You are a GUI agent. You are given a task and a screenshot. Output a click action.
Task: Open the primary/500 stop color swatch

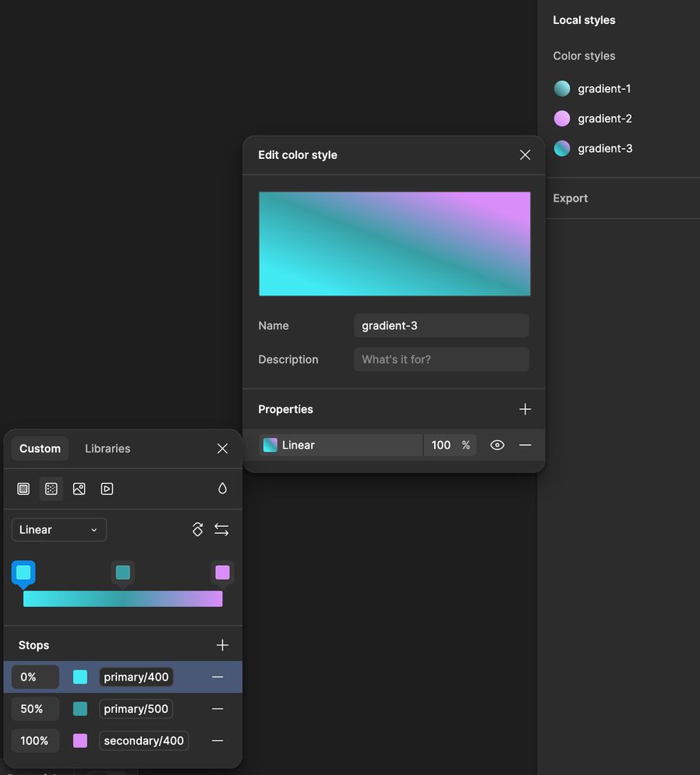tap(80, 709)
